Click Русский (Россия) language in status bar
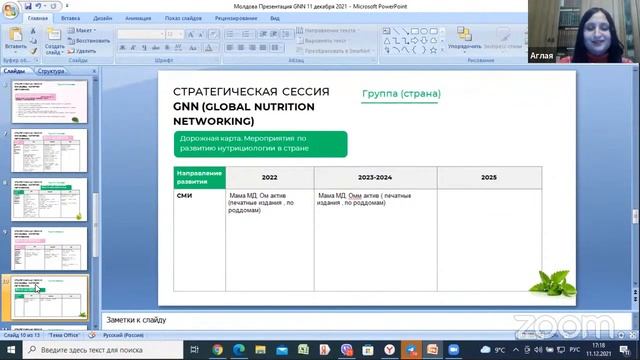Screen dimensions: 640x360 coord(123,335)
